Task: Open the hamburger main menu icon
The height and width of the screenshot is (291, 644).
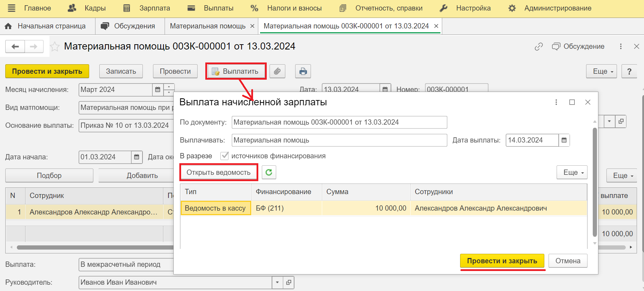Action: coord(12,8)
